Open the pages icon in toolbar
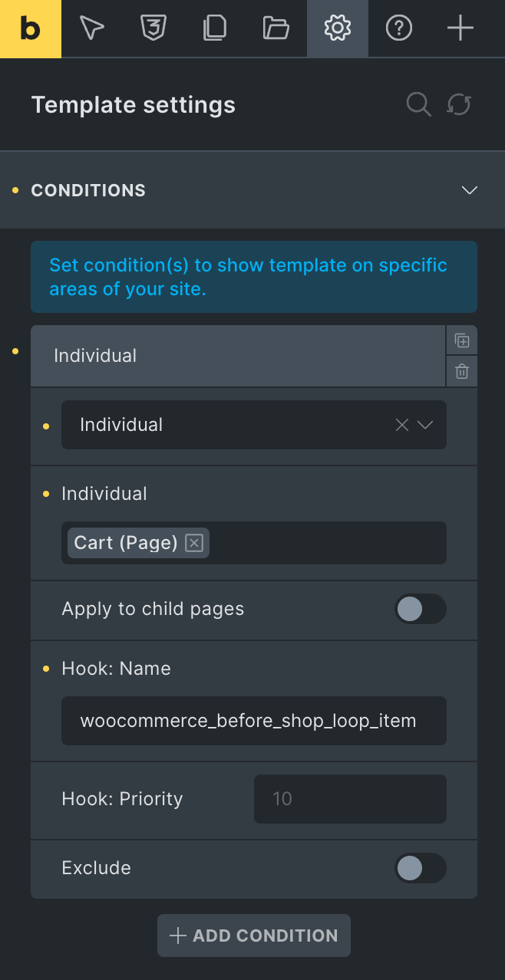 [x=215, y=29]
